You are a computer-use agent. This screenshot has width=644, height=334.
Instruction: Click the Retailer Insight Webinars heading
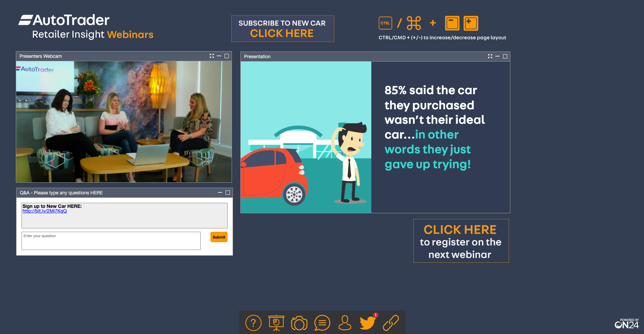coord(93,34)
